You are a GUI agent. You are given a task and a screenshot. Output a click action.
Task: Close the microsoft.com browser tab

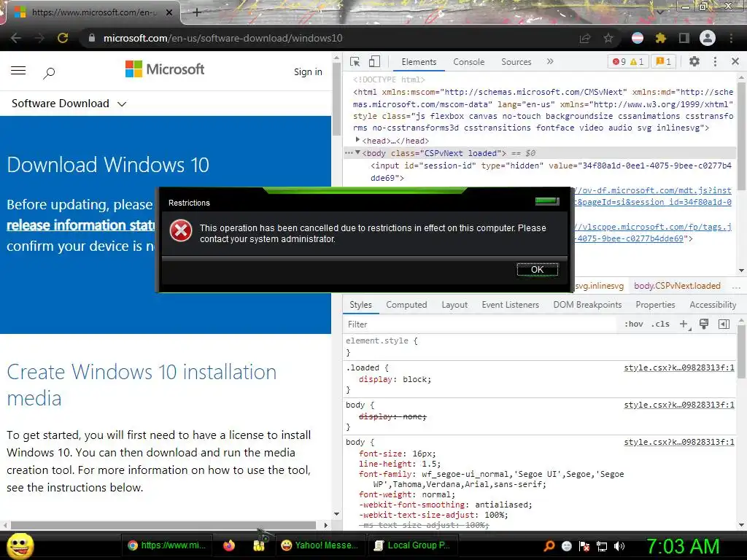(x=169, y=12)
